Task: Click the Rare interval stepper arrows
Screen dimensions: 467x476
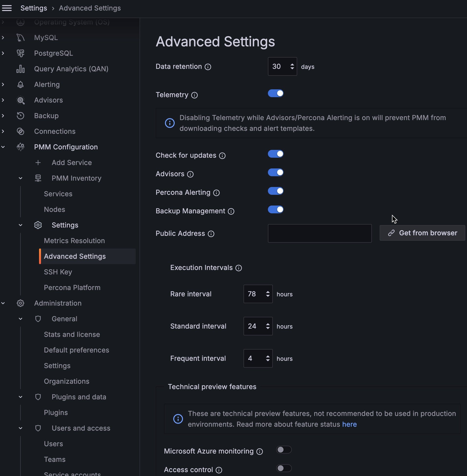Action: pyautogui.click(x=268, y=294)
